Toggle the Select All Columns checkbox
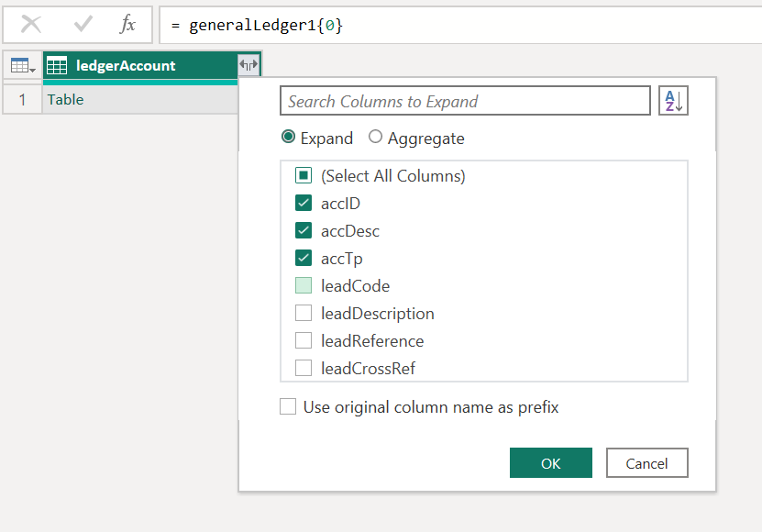762x532 pixels. (x=304, y=175)
